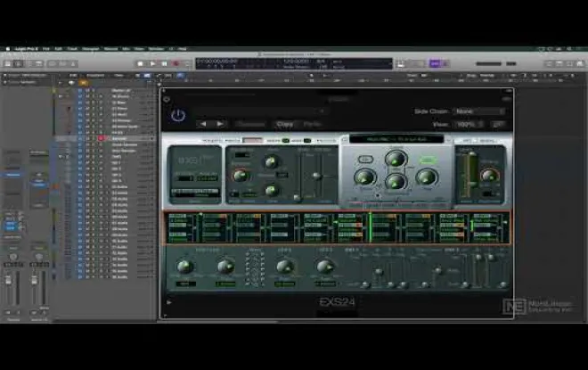Open the File menu
Image resolution: width=588 pixels, height=370 pixels.
(45, 49)
